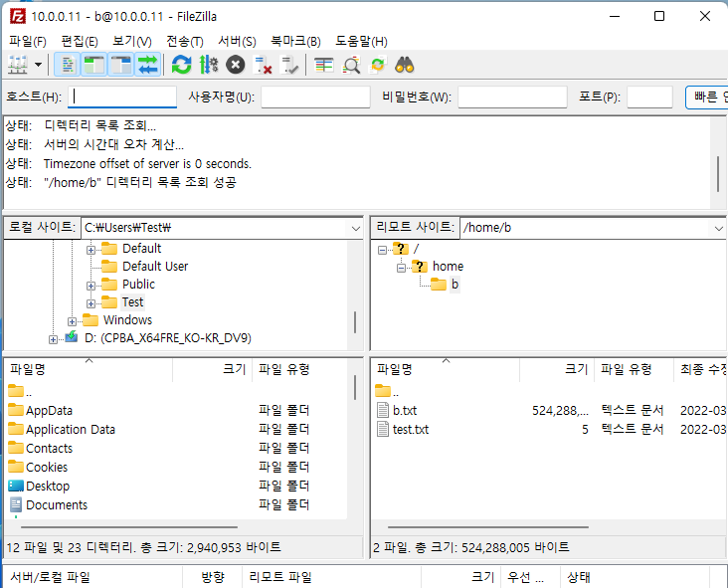This screenshot has height=588, width=728.
Task: Focus the 호스트(H) input field
Action: [122, 98]
